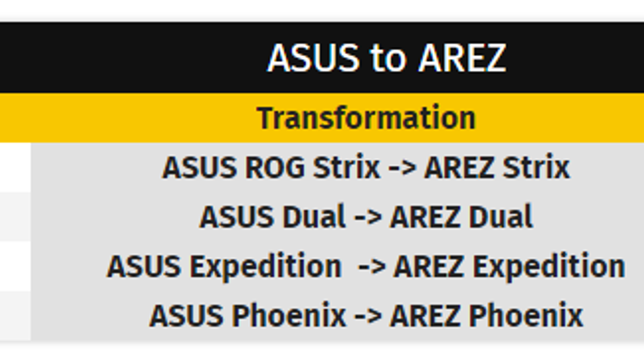Click the empty left cell beside ROG Strix row
644x362 pixels.
click(x=15, y=167)
